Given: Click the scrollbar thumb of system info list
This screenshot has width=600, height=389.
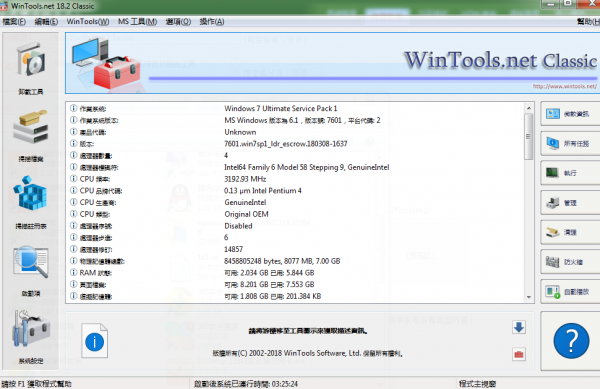Looking at the screenshot, I should tap(529, 137).
